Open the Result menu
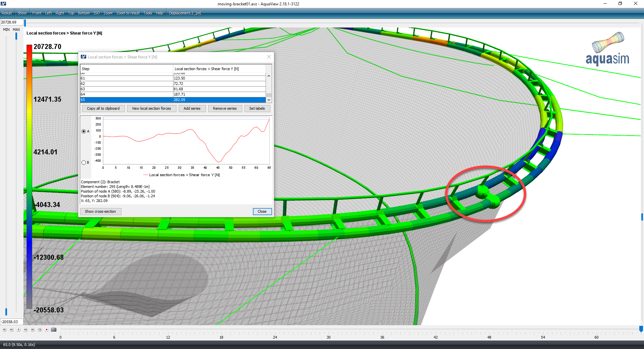Viewport: 644px width, 349px height. (7, 13)
